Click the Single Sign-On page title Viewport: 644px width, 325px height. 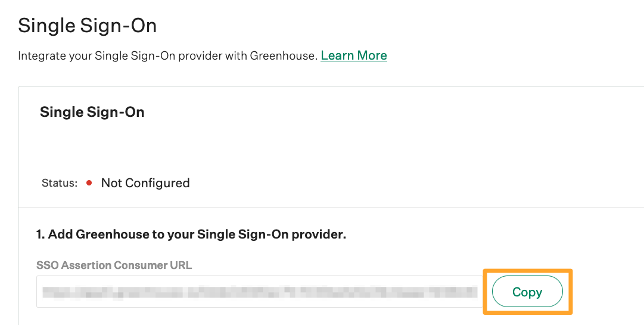point(88,26)
